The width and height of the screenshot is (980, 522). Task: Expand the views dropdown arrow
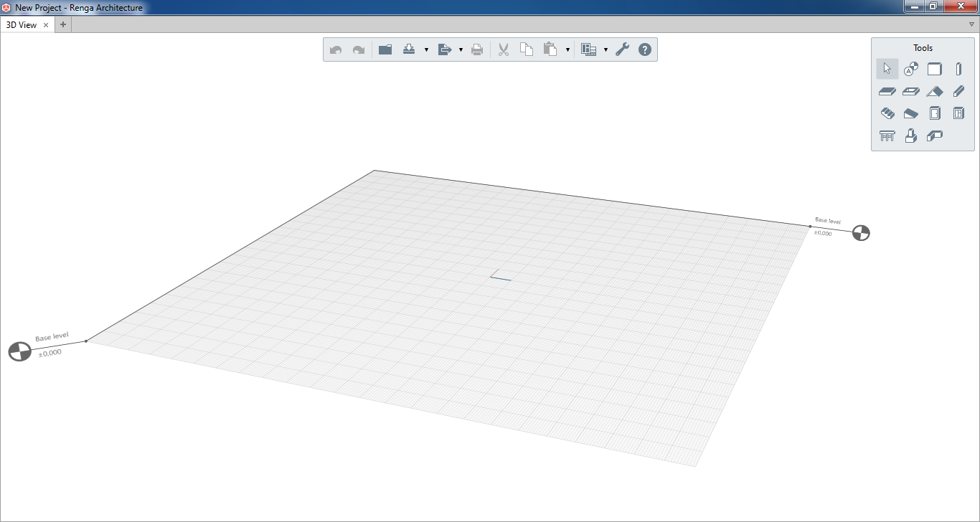click(x=606, y=50)
